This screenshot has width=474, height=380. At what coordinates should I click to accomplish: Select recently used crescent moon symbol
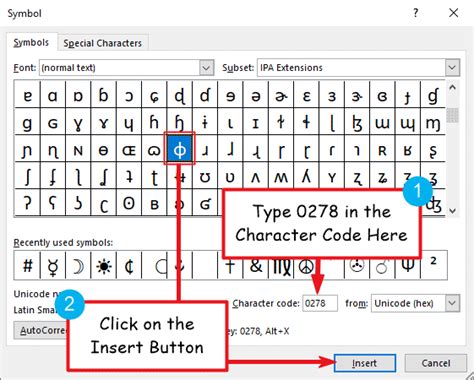[x=78, y=266]
